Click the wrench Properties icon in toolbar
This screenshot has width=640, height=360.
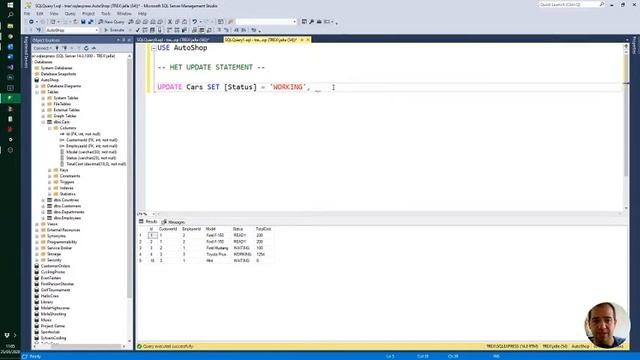click(x=311, y=22)
